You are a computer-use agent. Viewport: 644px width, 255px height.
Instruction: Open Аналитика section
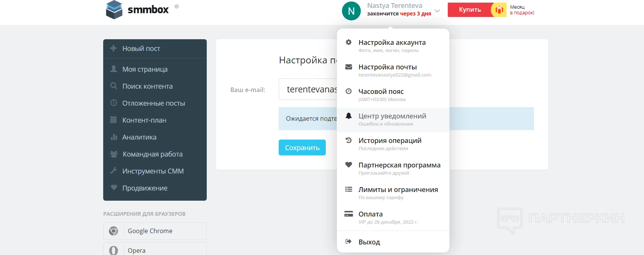coord(155,137)
